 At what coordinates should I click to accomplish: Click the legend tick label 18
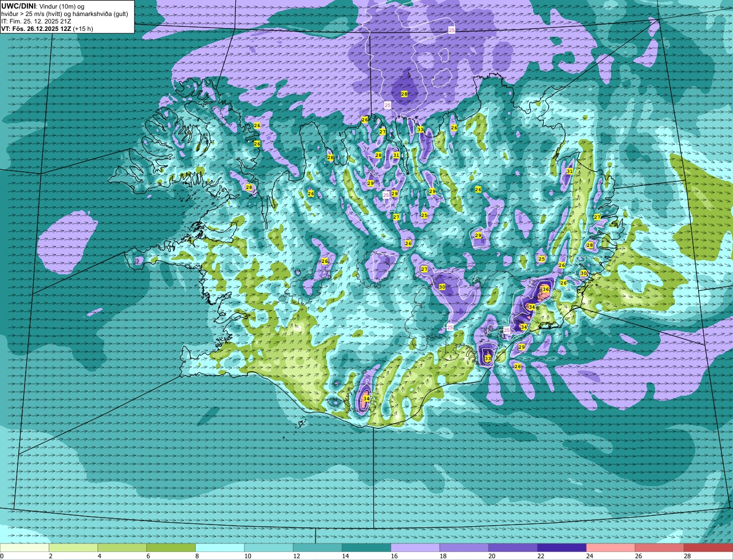tap(443, 556)
